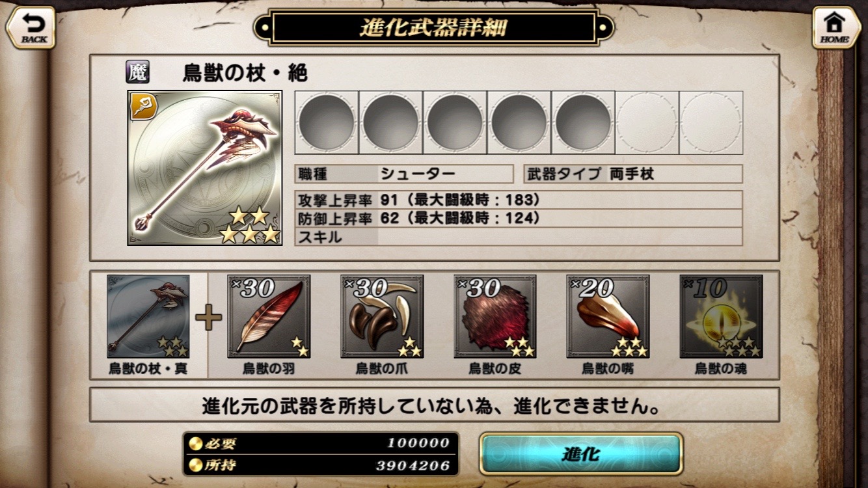Click the 魔 attribute badge
Viewport: 868px width, 488px height.
[137, 72]
